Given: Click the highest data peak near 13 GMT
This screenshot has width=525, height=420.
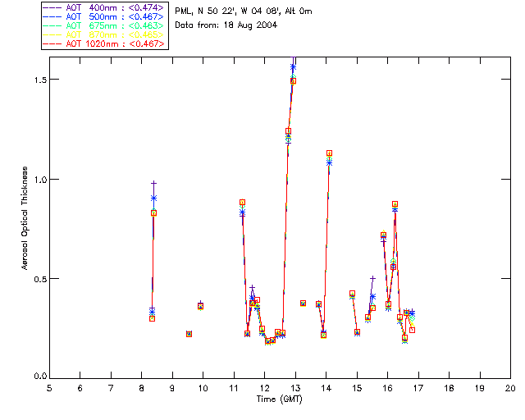Looking at the screenshot, I should pyautogui.click(x=293, y=66).
